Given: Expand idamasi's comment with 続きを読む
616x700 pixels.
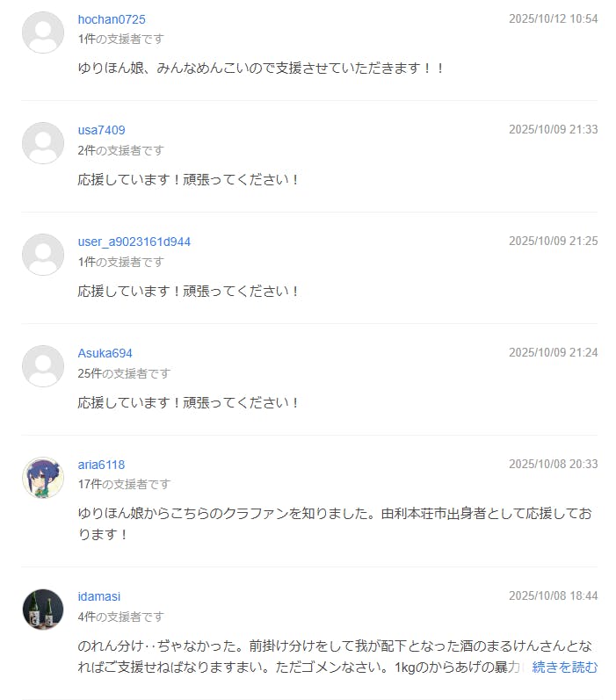Looking at the screenshot, I should pos(564,668).
